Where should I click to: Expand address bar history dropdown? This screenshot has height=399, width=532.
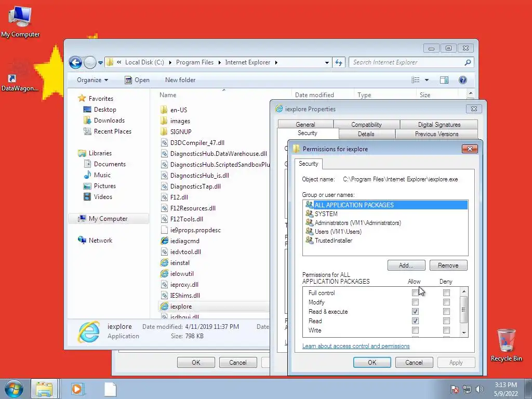327,62
